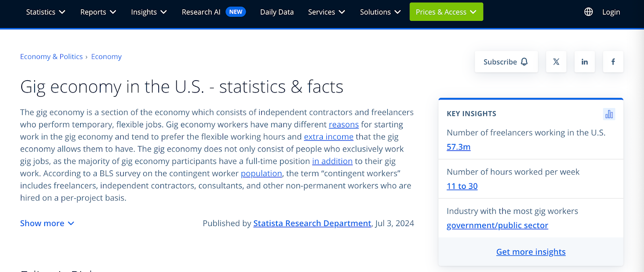Open the Statistics dropdown menu
The width and height of the screenshot is (644, 272).
coord(45,12)
